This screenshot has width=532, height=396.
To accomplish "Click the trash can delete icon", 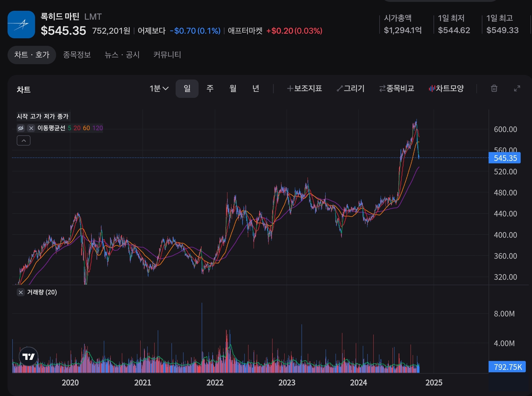I will coord(494,88).
